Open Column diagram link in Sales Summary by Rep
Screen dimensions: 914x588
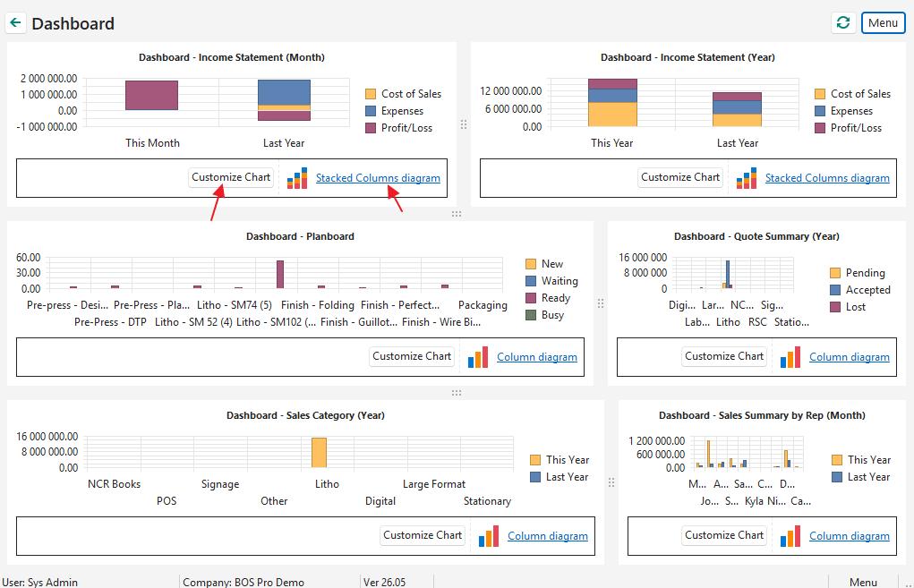click(850, 536)
